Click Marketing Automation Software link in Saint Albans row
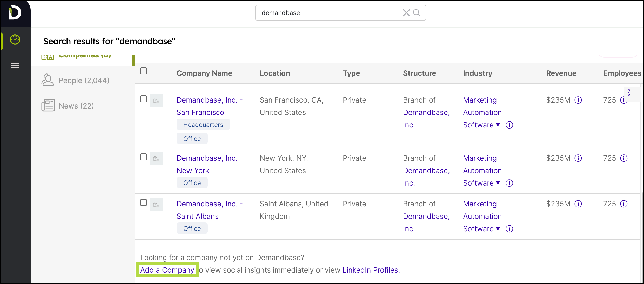Viewport: 644px width, 284px height. [482, 216]
